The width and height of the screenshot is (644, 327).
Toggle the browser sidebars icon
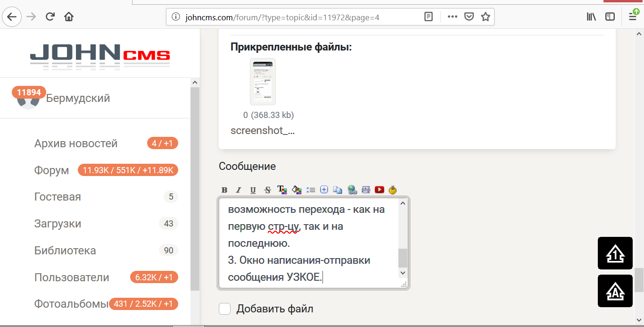coord(610,17)
